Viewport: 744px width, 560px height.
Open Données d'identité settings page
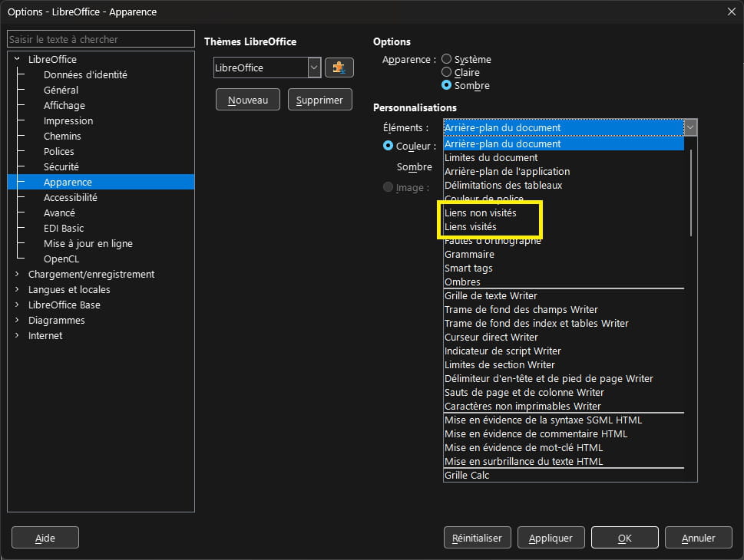click(85, 74)
